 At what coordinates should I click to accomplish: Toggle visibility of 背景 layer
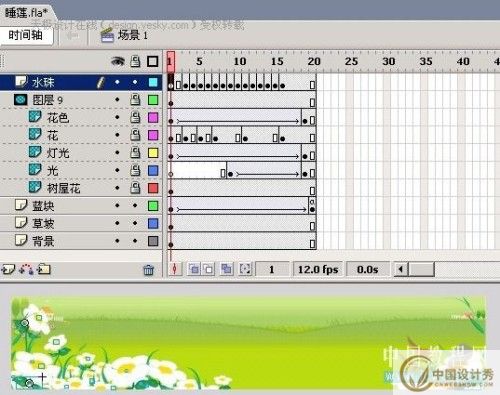117,241
